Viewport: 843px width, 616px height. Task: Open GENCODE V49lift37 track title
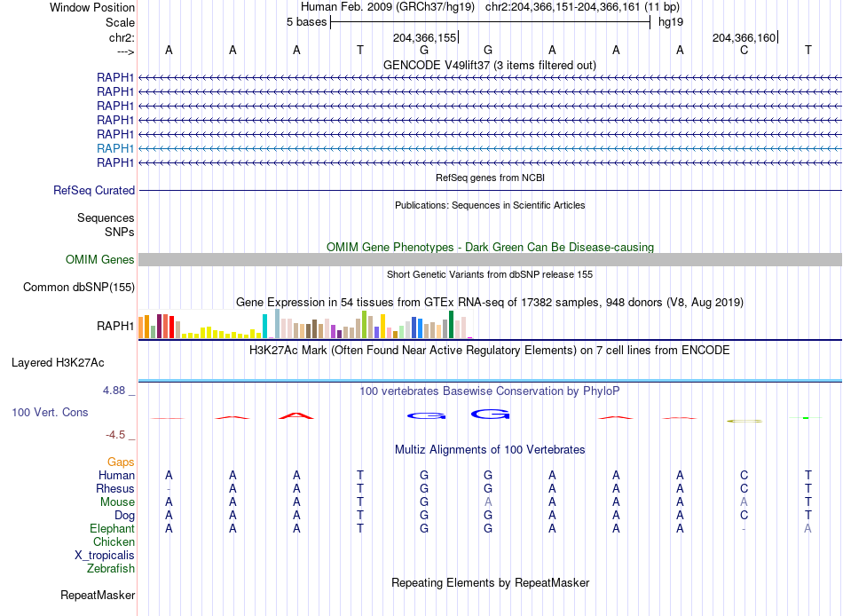(489, 65)
